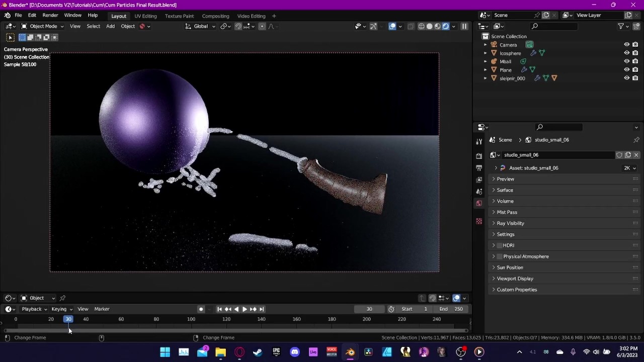The height and width of the screenshot is (362, 644).
Task: Enable the HDRI checkbox
Action: (x=500, y=245)
